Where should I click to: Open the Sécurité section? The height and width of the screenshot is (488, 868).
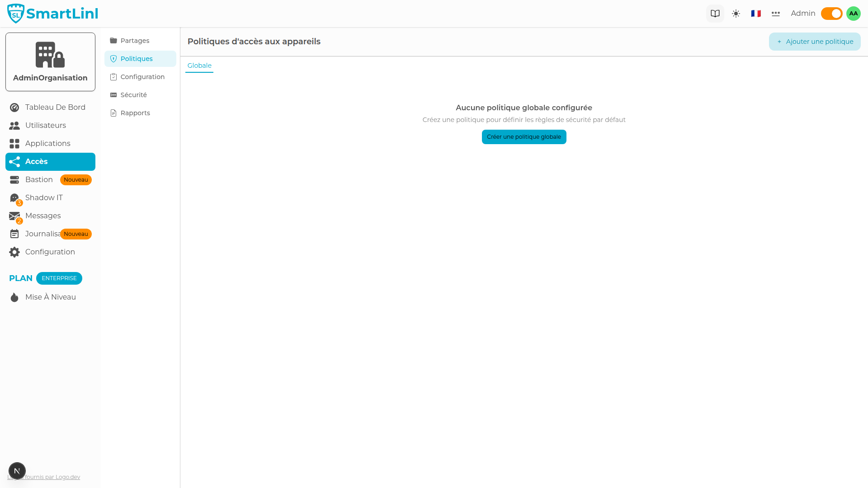tap(133, 95)
